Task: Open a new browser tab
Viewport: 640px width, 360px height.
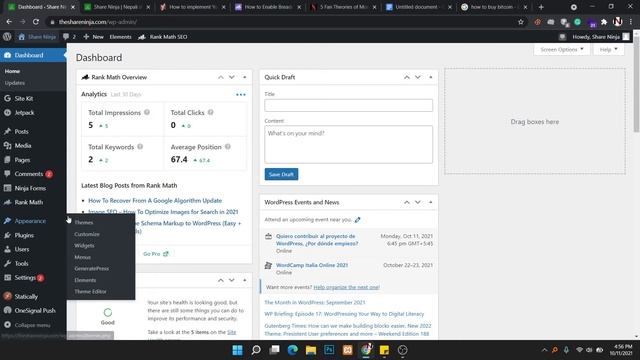Action: tap(541, 7)
